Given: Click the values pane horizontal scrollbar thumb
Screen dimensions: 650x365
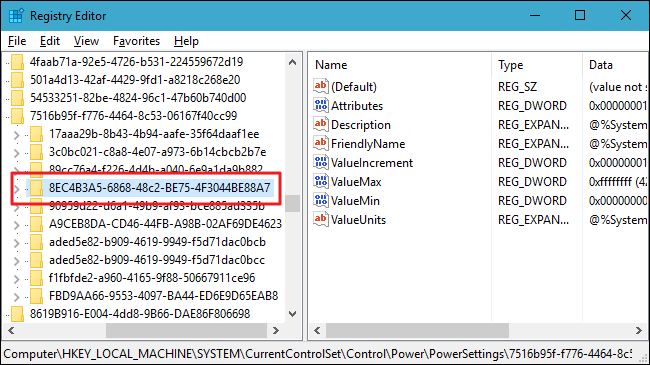Looking at the screenshot, I should 417,331.
